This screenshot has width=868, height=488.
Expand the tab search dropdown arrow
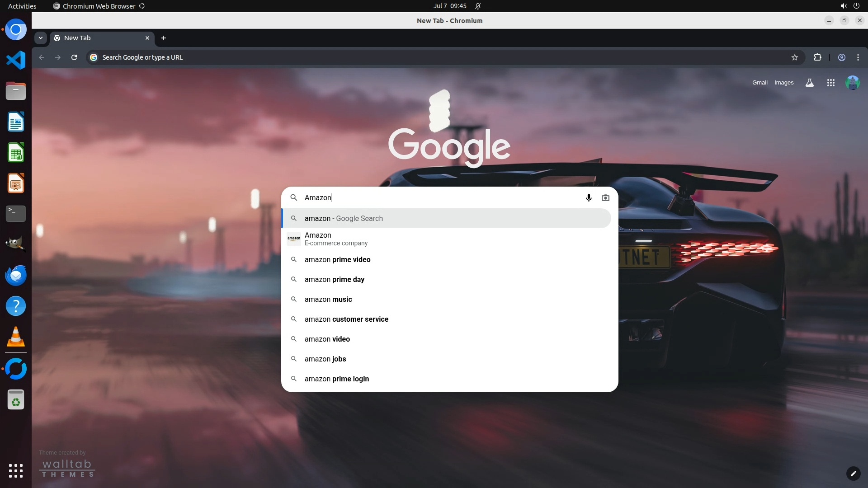41,38
